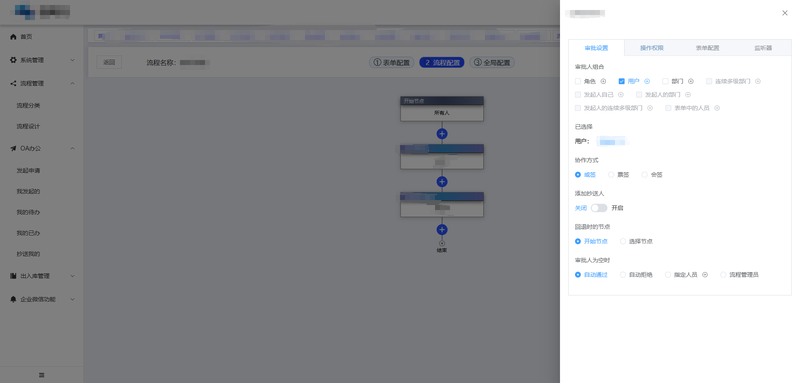This screenshot has width=800, height=383.
Task: Toggle the 添加抄送人 switch on
Action: 599,208
